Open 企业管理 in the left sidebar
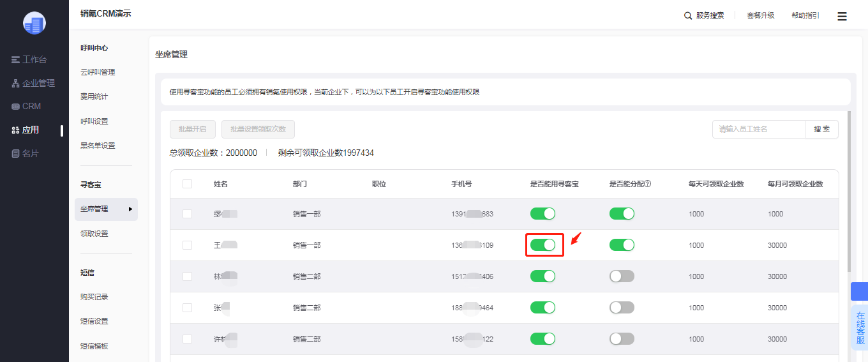This screenshot has width=868, height=362. [x=33, y=83]
